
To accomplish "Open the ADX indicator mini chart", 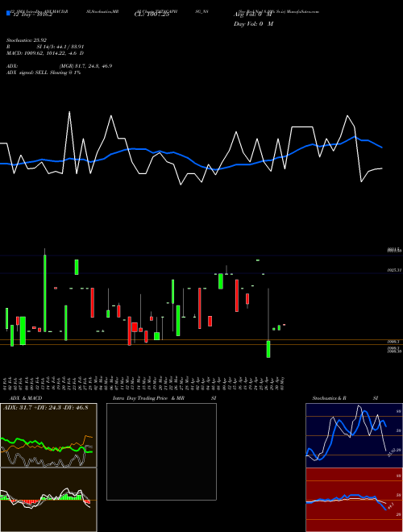I will (x=48, y=435).
